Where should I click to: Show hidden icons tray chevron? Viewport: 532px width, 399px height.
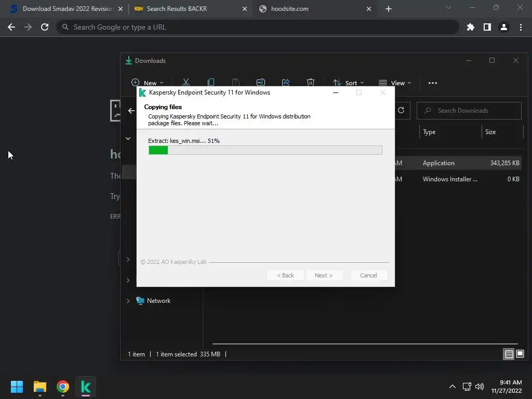(453, 387)
